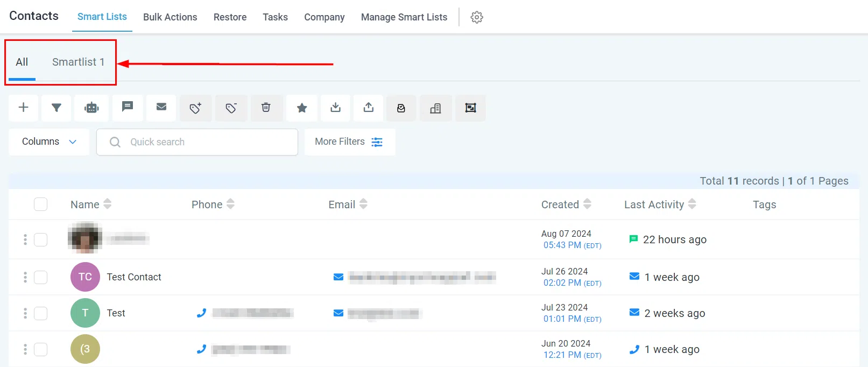868x367 pixels.
Task: Open three-dot menu for Test row
Action: (x=25, y=313)
